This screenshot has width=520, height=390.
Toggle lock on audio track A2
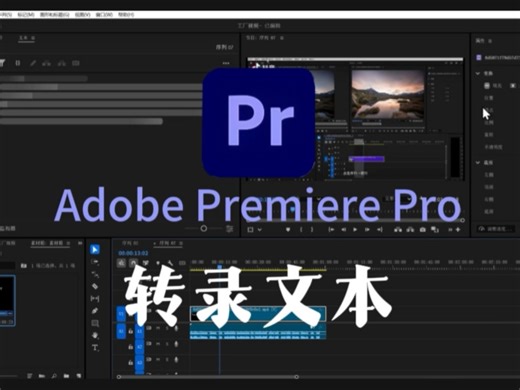(x=131, y=347)
